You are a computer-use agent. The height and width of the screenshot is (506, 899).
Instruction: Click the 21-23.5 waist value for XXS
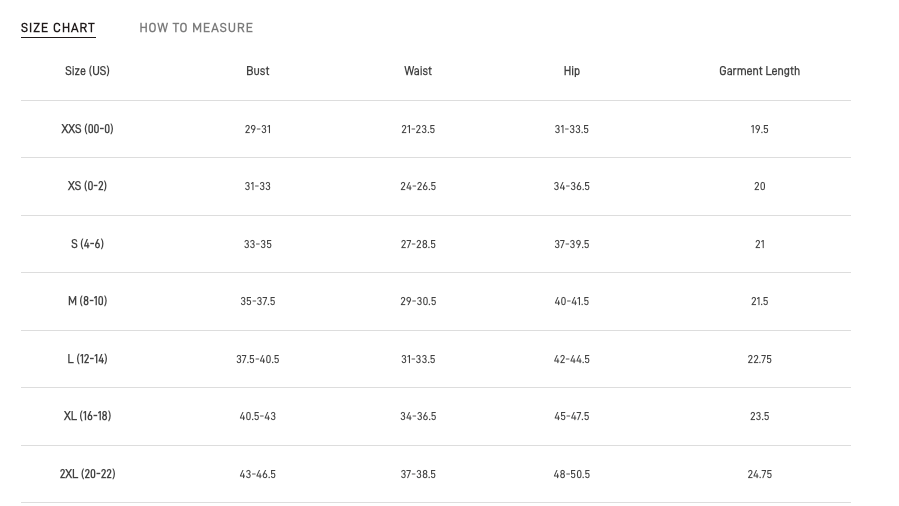(x=418, y=129)
